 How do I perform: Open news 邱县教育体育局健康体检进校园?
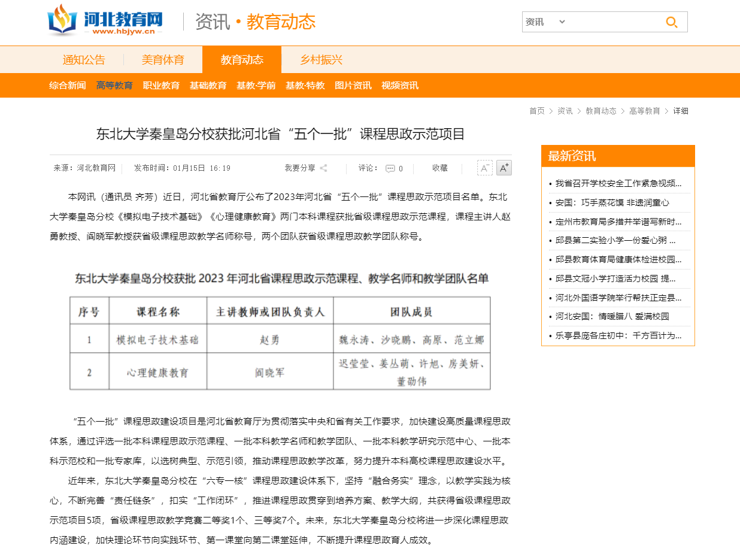618,260
